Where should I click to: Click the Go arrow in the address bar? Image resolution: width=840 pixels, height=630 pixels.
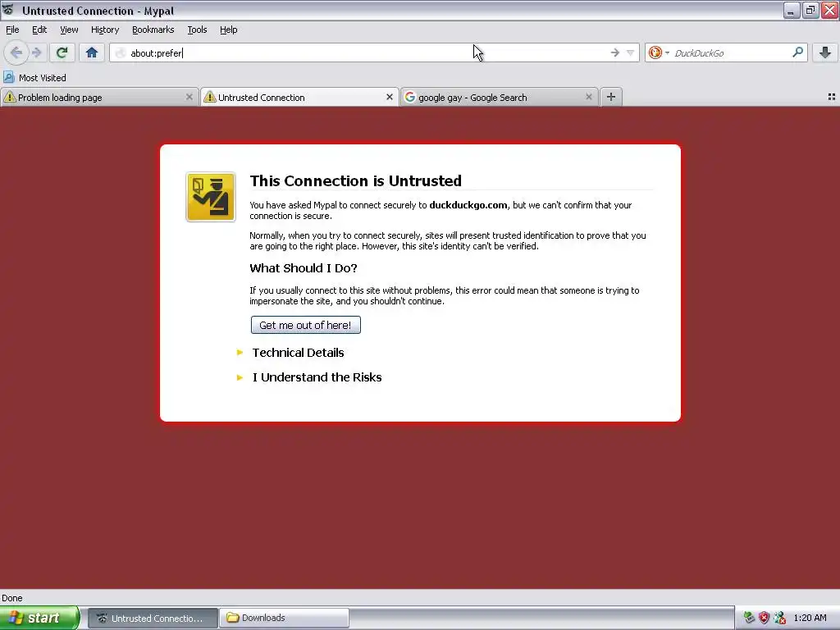tap(614, 52)
